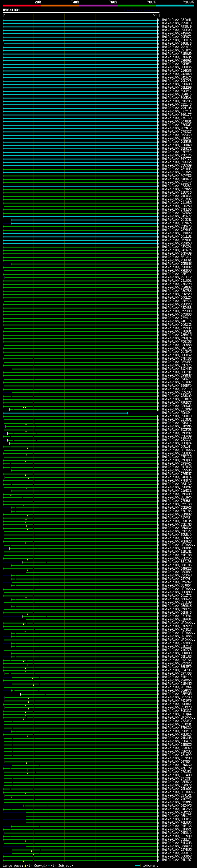Image resolution: width=197 pixels, height=868 pixels.
Task: Open entry UniRef100_Q2J1K1
Action: click(x=176, y=796)
